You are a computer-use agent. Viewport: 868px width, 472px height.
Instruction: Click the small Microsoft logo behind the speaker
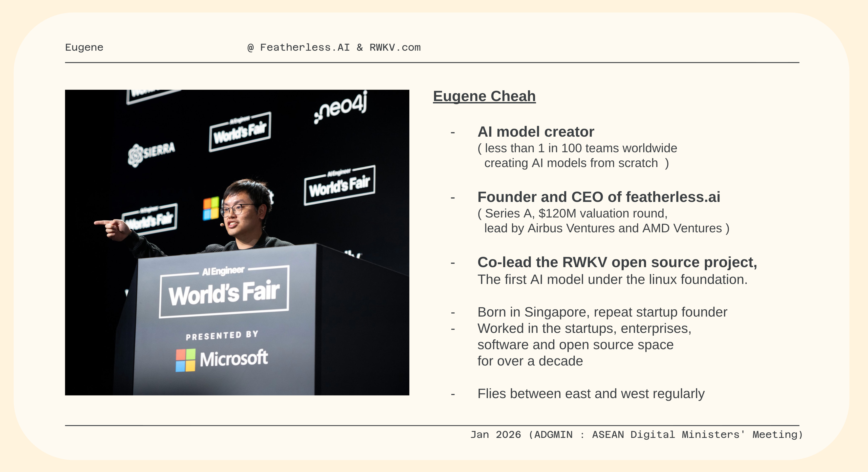211,208
